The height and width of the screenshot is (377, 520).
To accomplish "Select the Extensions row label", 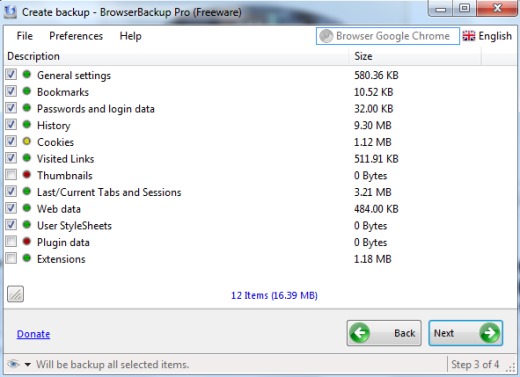I will [61, 259].
